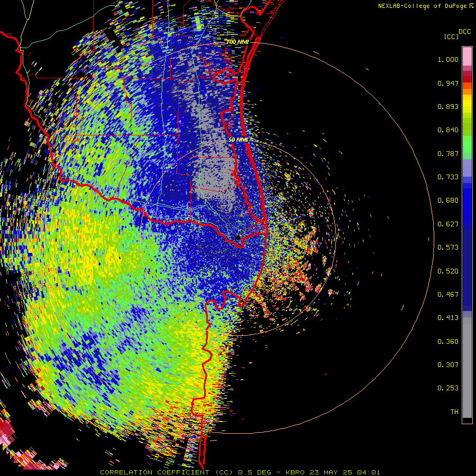Viewport: 476px width, 476px height.
Task: Pick the black segment at the color bar bottom
Action: pos(467,420)
